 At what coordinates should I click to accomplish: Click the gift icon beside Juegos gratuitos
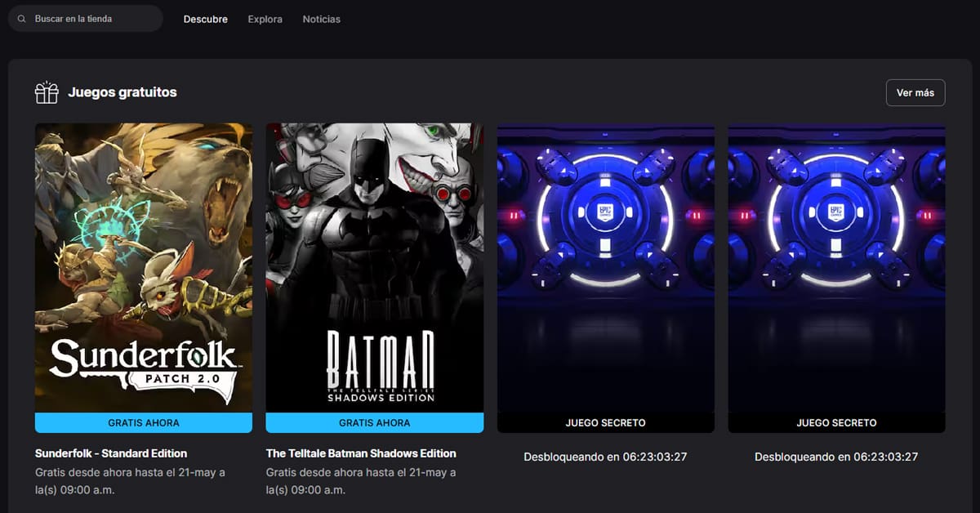[47, 92]
